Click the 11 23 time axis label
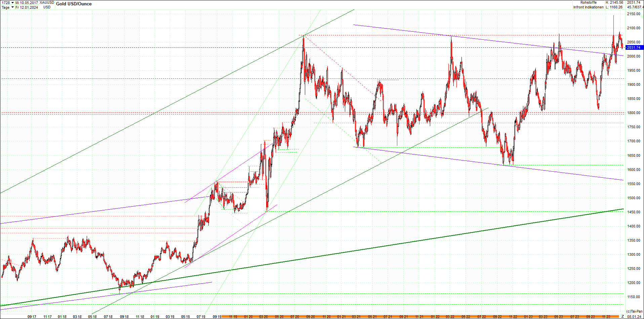644x319 pixels. (606, 317)
